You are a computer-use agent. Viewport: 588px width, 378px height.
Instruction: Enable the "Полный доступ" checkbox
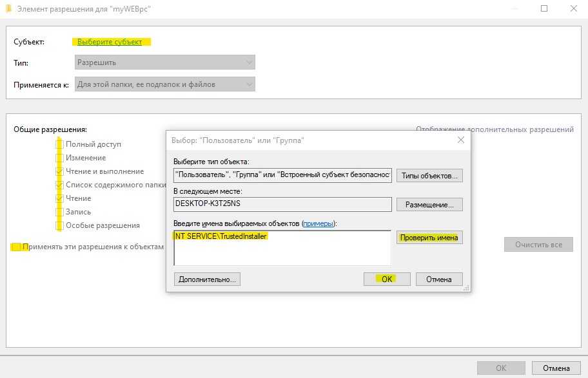59,144
